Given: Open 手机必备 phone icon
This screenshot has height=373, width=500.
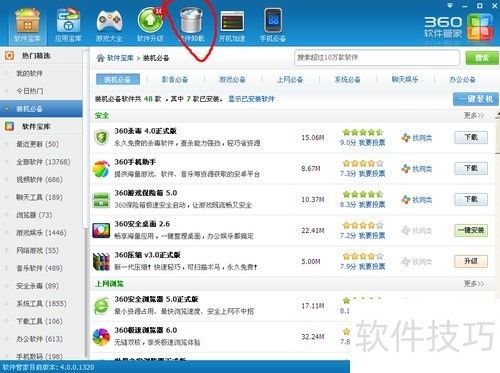Looking at the screenshot, I should pyautogui.click(x=273, y=25).
